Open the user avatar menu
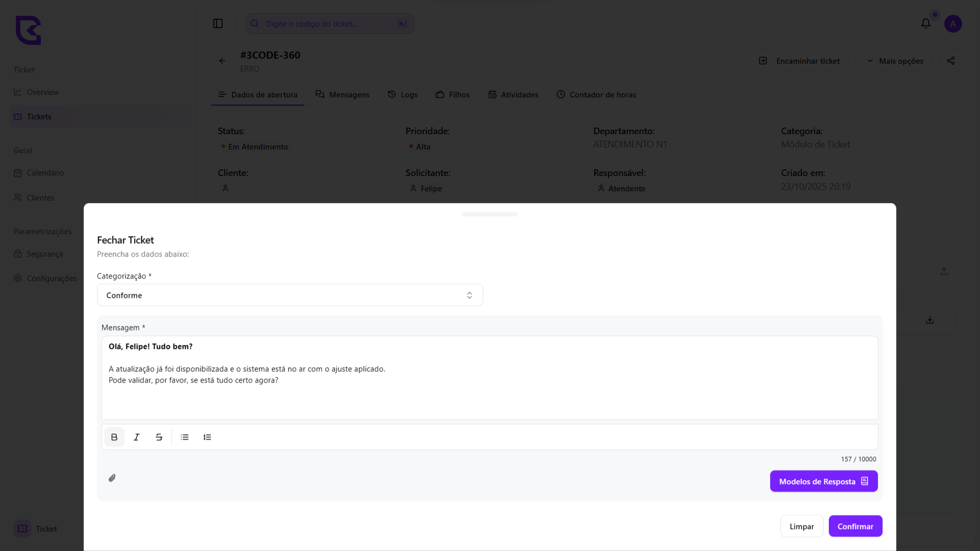The height and width of the screenshot is (551, 980). click(952, 23)
